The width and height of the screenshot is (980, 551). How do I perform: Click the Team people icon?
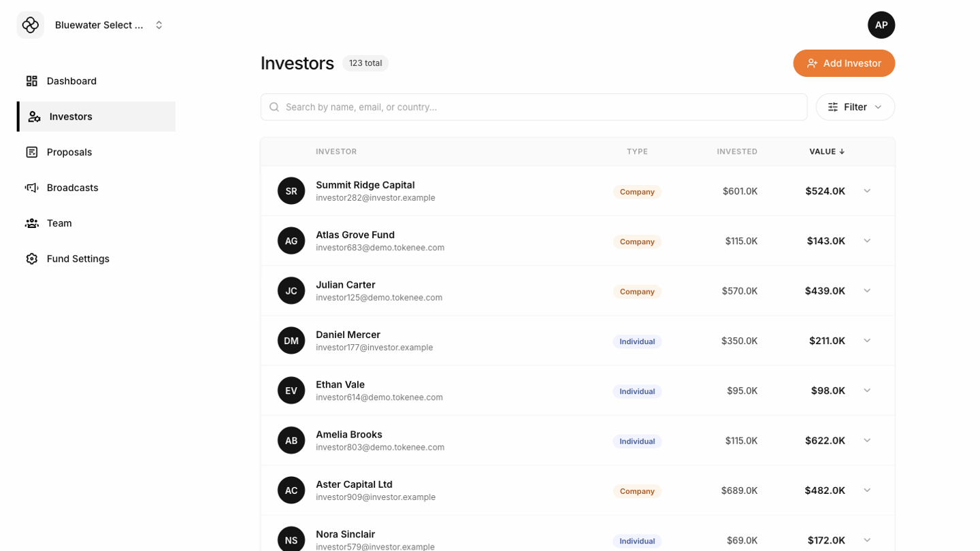[x=32, y=223]
